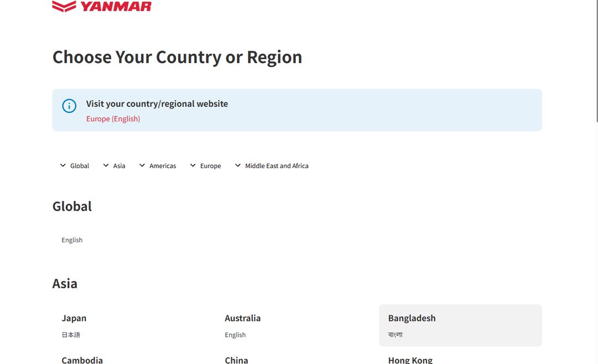The width and height of the screenshot is (598, 364).
Task: Click the 'Choose Your Country or Region' heading
Action: pyautogui.click(x=177, y=58)
